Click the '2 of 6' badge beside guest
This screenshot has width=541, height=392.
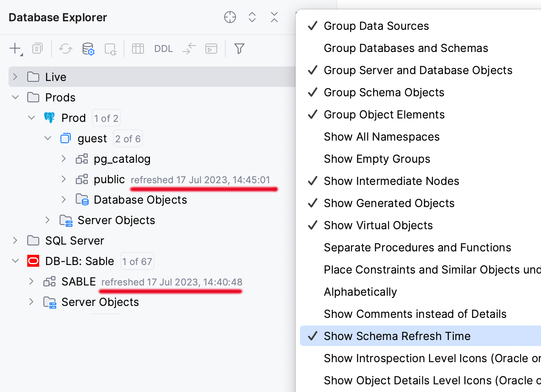128,139
